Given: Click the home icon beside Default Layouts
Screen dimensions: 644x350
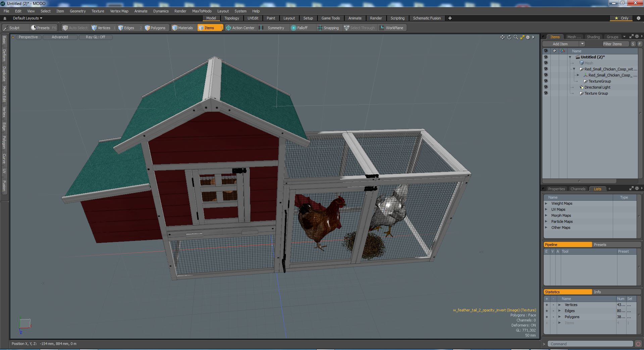Looking at the screenshot, I should click(x=5, y=18).
